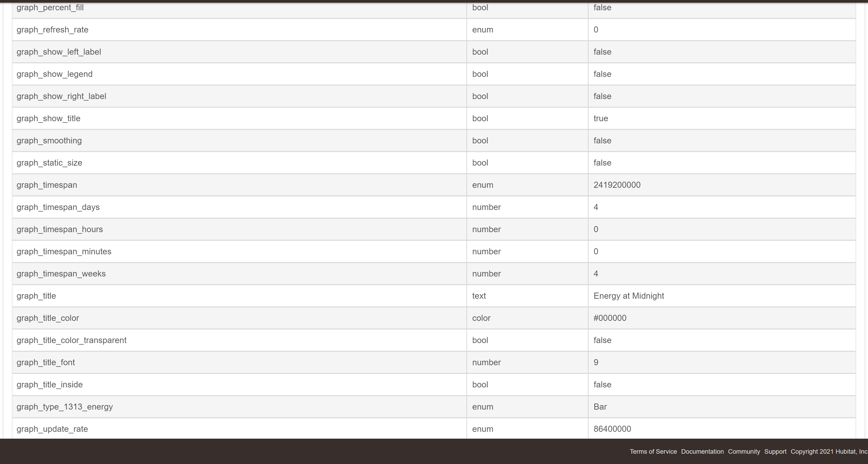Click the 'color' type cell for graph_title_color
The width and height of the screenshot is (868, 464).
[x=481, y=318]
